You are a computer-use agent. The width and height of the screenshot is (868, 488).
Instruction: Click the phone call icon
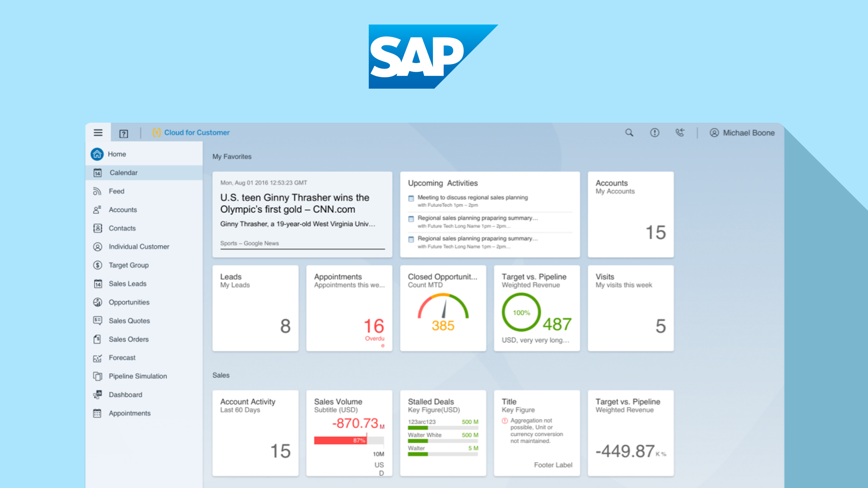[680, 133]
